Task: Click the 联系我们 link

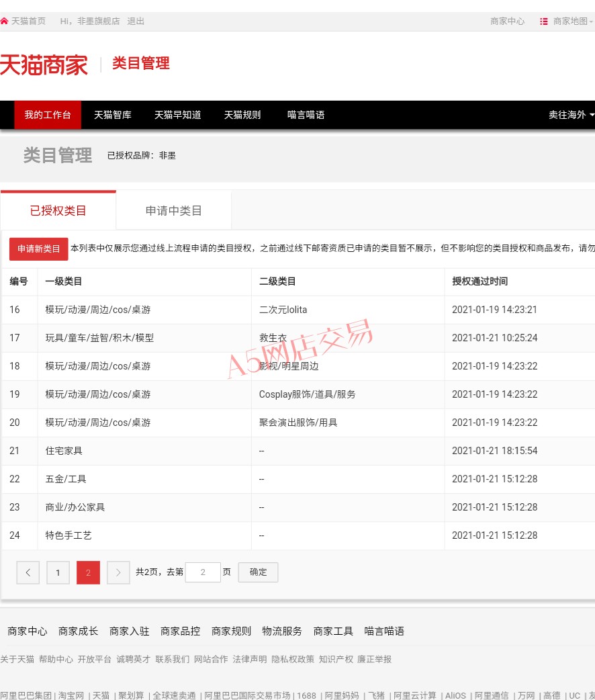Action: [173, 660]
